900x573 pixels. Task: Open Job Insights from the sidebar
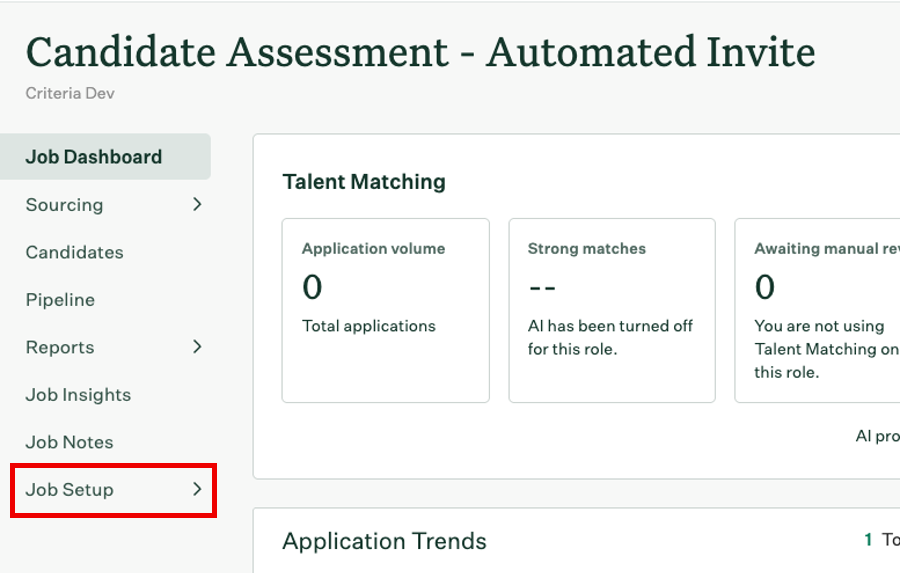point(78,395)
